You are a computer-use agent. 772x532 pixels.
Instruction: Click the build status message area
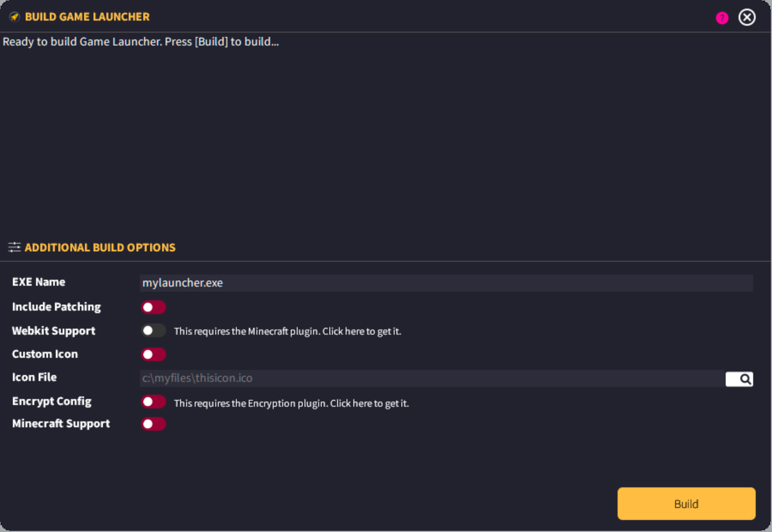141,42
